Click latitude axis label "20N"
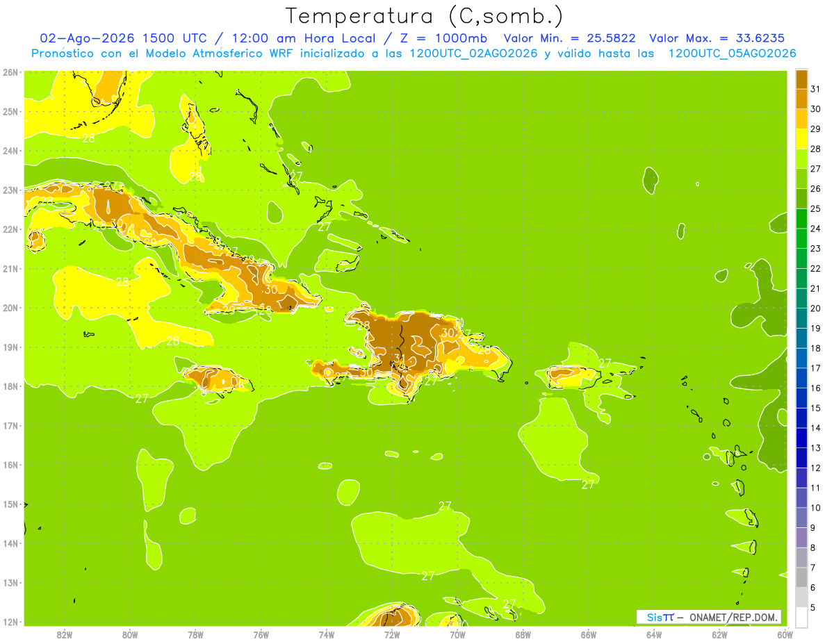The height and width of the screenshot is (644, 834). tap(10, 308)
